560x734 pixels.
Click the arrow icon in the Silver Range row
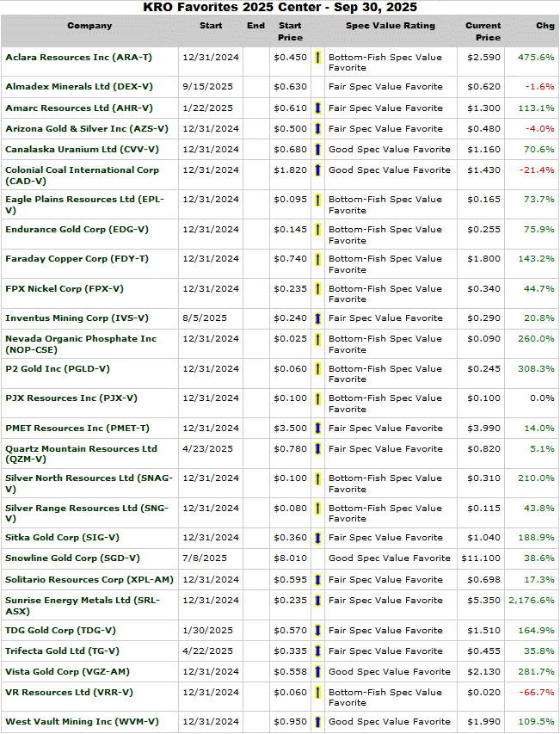tap(317, 508)
